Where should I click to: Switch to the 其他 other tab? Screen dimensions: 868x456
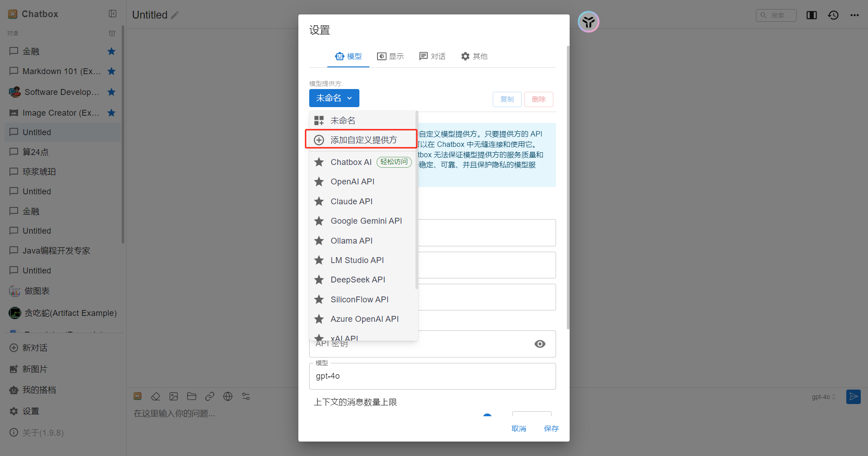click(474, 56)
